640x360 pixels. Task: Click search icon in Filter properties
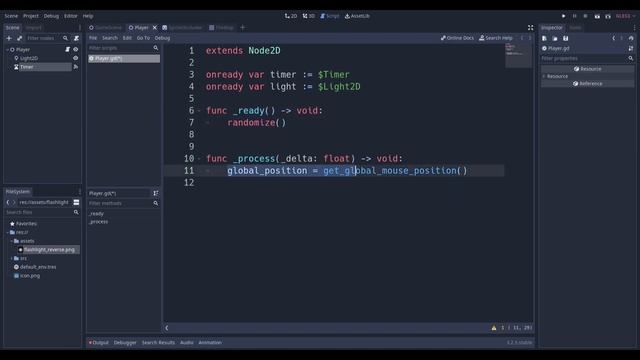pos(631,58)
